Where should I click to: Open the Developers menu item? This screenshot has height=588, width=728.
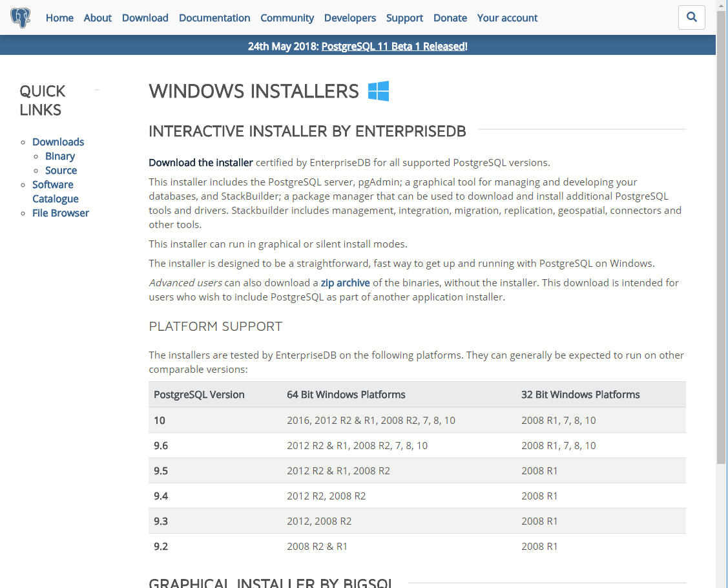350,17
